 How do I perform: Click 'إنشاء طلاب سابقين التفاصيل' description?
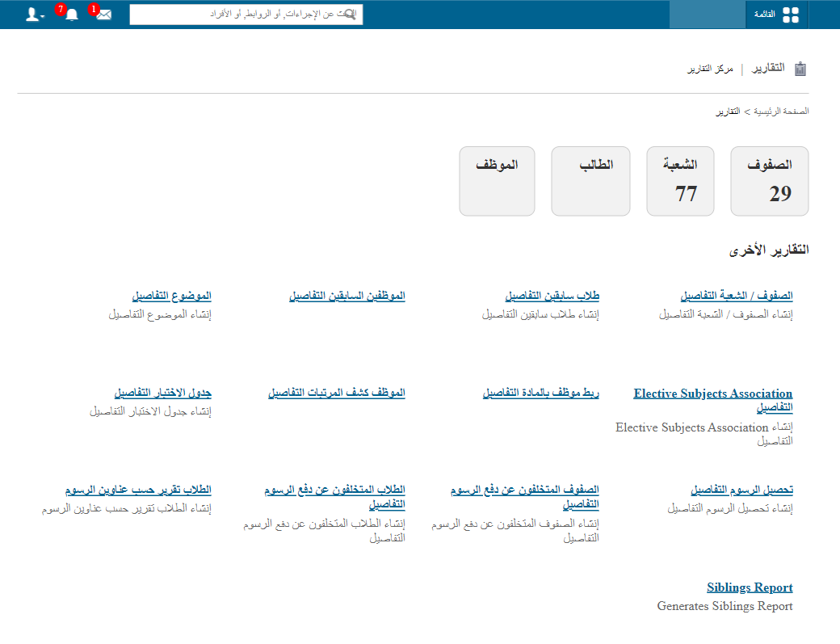pyautogui.click(x=540, y=314)
